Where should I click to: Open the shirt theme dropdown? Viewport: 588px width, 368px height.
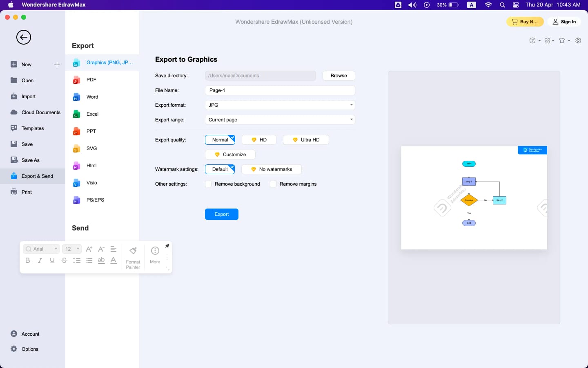coord(564,40)
